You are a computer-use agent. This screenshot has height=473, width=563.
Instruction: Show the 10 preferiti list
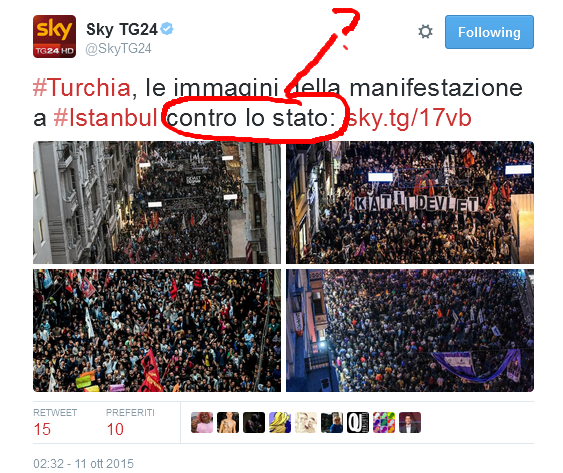point(130,422)
